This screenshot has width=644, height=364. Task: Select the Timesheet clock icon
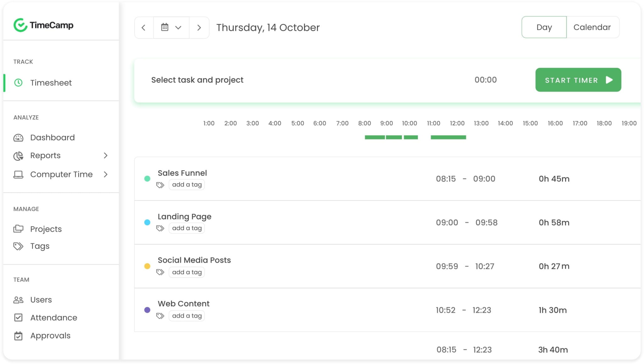click(18, 83)
